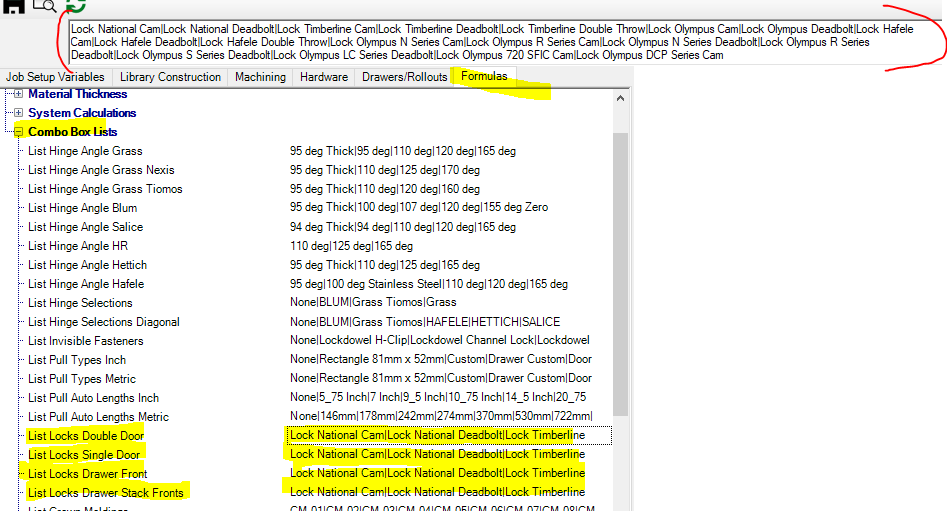The image size is (947, 511).
Task: Select List Hinge Angle Hettich item
Action: tap(87, 265)
